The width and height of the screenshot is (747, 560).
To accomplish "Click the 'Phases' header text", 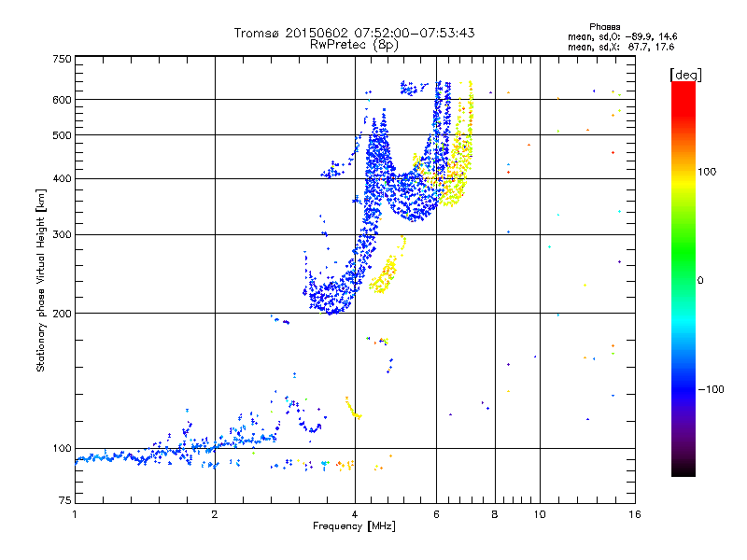I will pyautogui.click(x=604, y=27).
